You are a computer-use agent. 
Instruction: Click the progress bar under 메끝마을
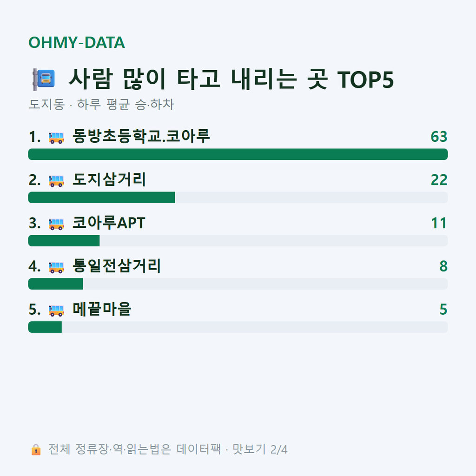238,327
